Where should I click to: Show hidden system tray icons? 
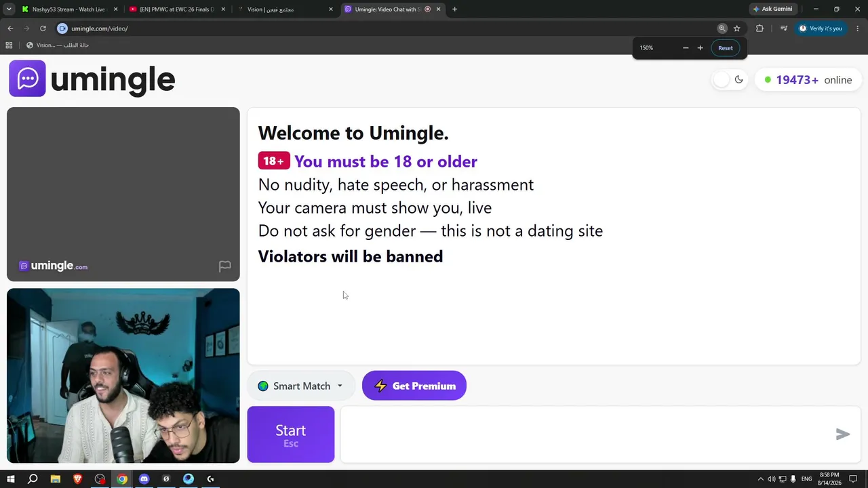point(760,479)
